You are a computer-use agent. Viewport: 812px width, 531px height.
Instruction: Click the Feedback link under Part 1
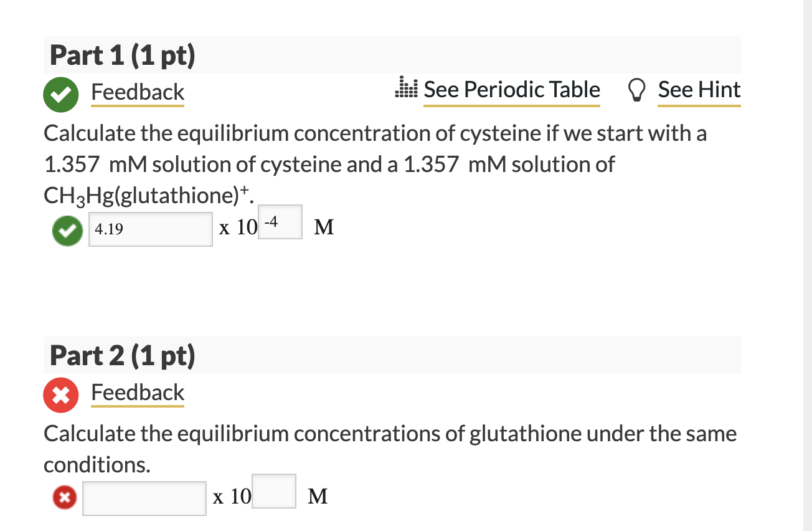(x=137, y=92)
